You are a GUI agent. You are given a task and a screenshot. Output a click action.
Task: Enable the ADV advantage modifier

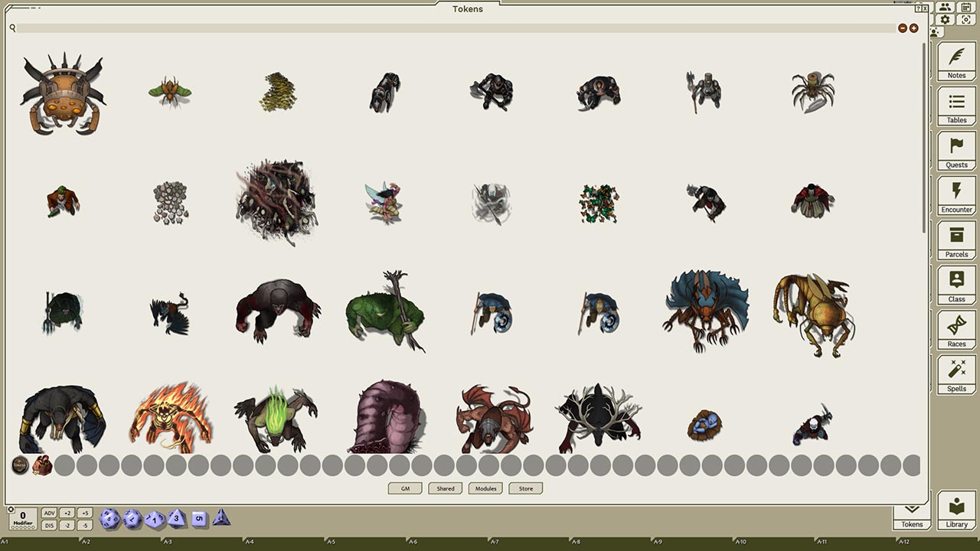point(51,513)
